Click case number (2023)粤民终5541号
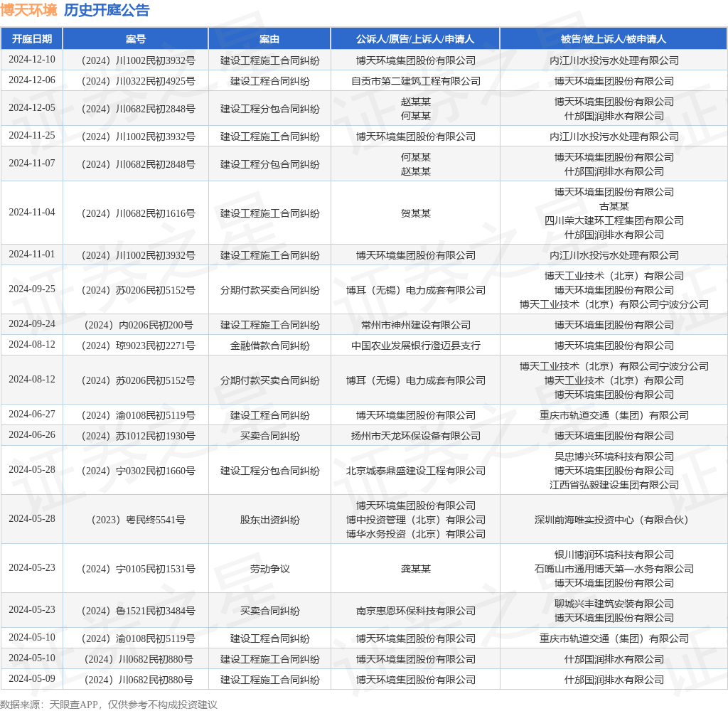Screen dimensions: 728x711 point(139,520)
